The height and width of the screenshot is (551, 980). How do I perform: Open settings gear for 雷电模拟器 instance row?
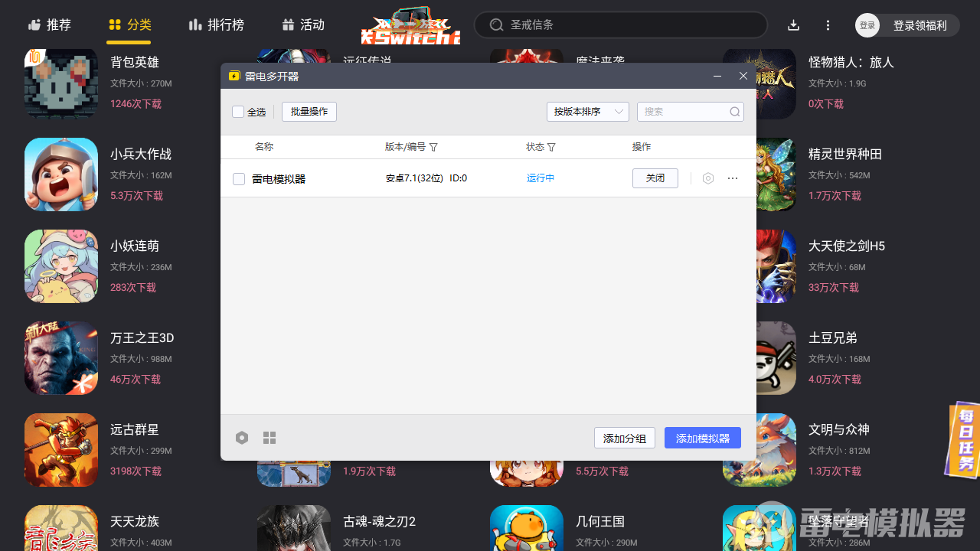click(x=707, y=178)
